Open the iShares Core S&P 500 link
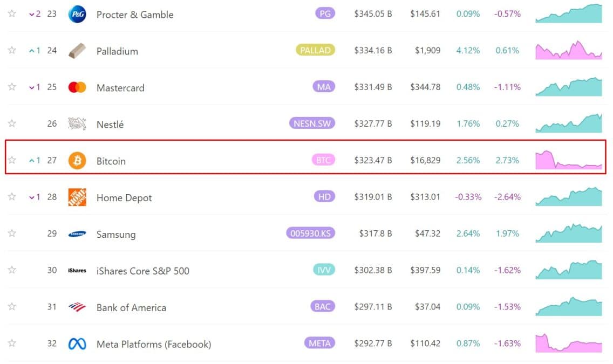 click(x=142, y=271)
